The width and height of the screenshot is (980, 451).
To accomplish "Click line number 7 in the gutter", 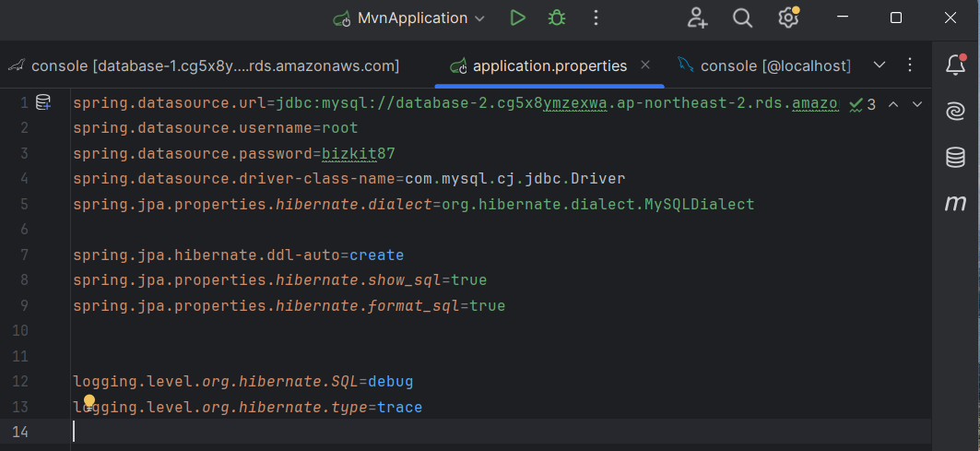I will [24, 255].
